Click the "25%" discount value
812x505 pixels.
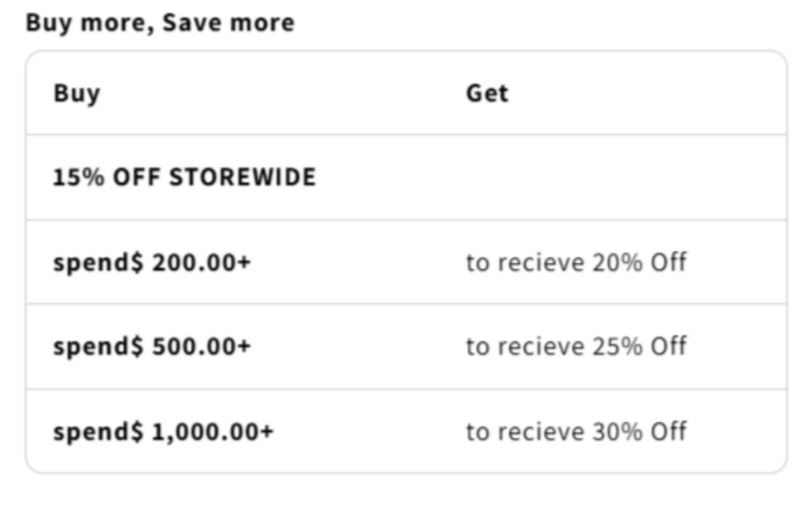tap(617, 346)
